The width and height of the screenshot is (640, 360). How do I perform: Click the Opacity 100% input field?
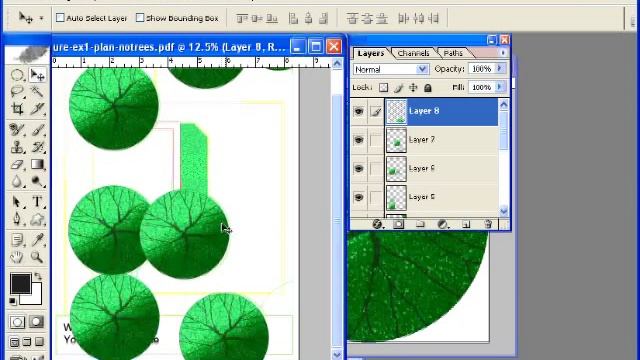(481, 69)
